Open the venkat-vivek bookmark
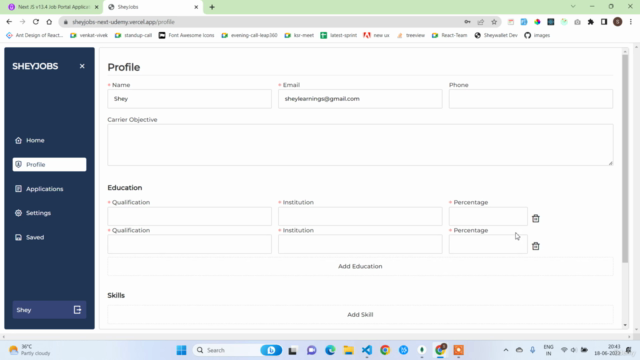This screenshot has height=360, width=640. (89, 36)
